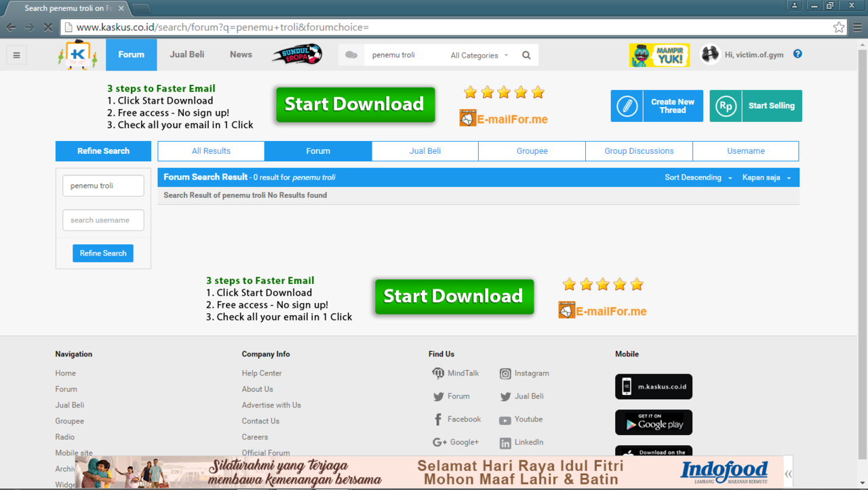Viewport: 868px width, 490px height.
Task: Open the Radio link in footer
Action: click(65, 437)
